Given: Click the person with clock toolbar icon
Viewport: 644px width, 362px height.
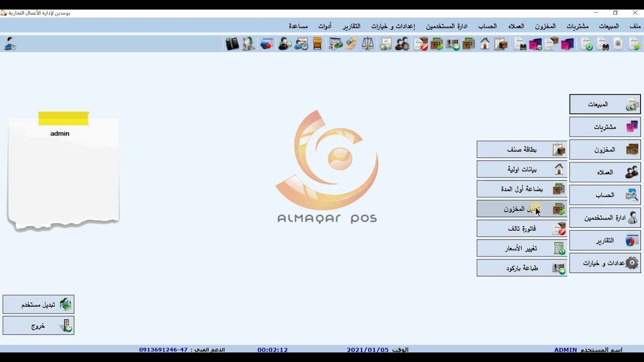Looking at the screenshot, I should point(301,44).
